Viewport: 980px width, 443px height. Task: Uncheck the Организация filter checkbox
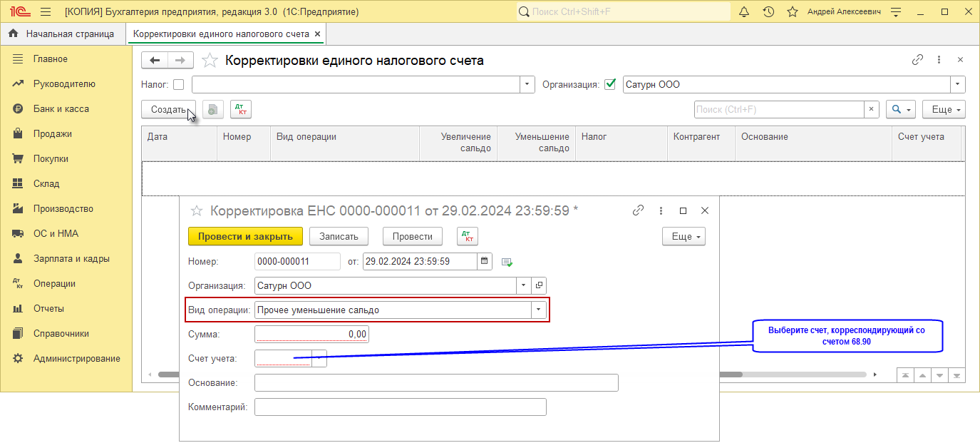pos(609,84)
